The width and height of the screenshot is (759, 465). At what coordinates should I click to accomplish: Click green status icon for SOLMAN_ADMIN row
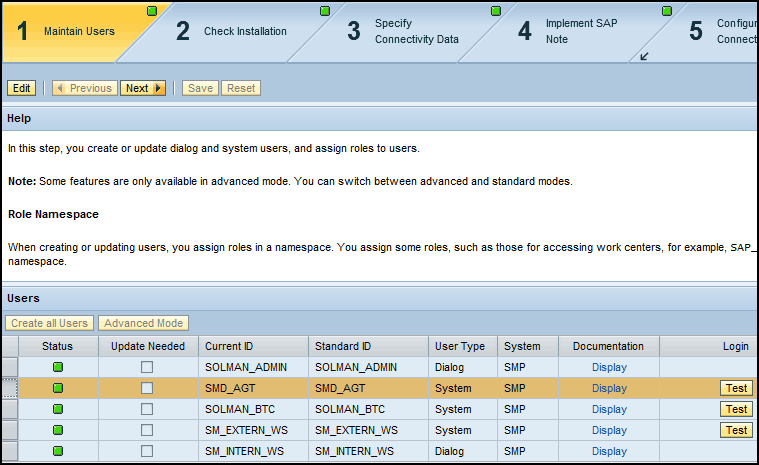[58, 367]
